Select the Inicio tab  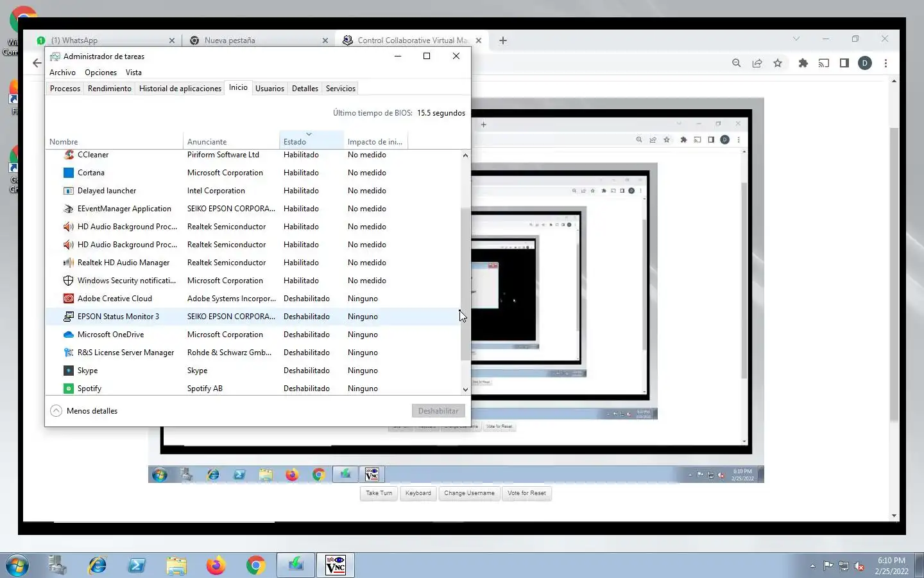click(238, 87)
